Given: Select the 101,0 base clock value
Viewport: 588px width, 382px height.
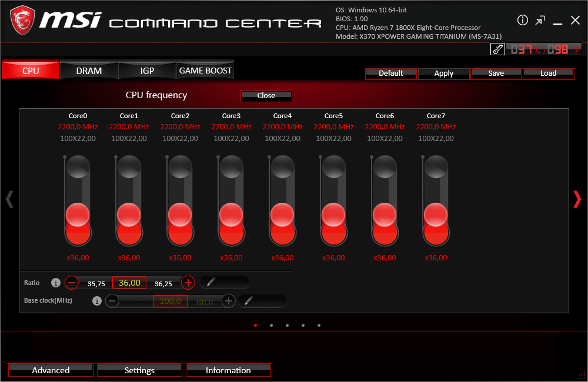Looking at the screenshot, I should tap(204, 301).
